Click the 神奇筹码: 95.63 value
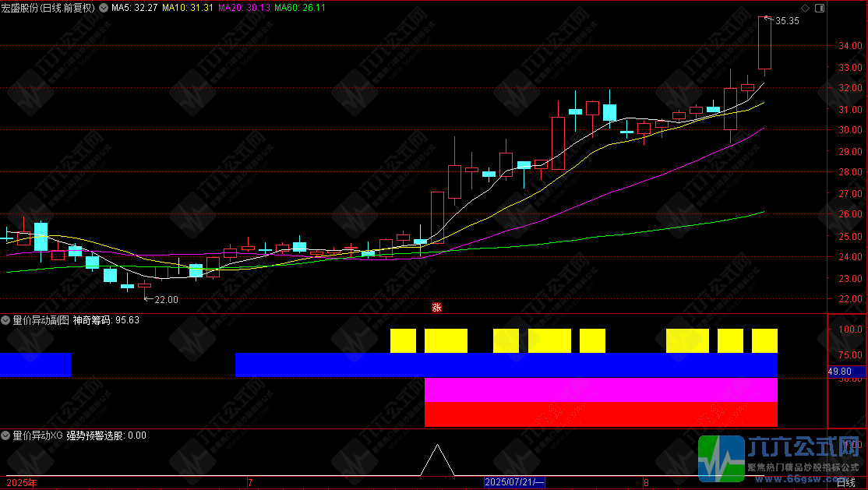Image resolution: width=868 pixels, height=490 pixels. tap(106, 320)
